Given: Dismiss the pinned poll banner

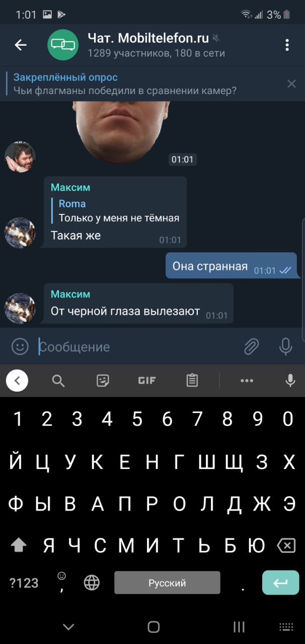Looking at the screenshot, I should click(x=291, y=84).
